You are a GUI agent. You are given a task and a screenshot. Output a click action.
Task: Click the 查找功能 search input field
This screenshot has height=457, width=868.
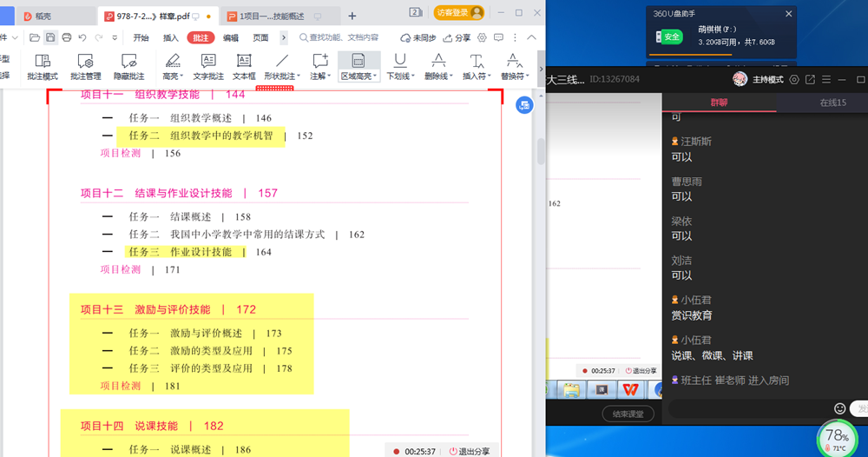[x=344, y=38]
